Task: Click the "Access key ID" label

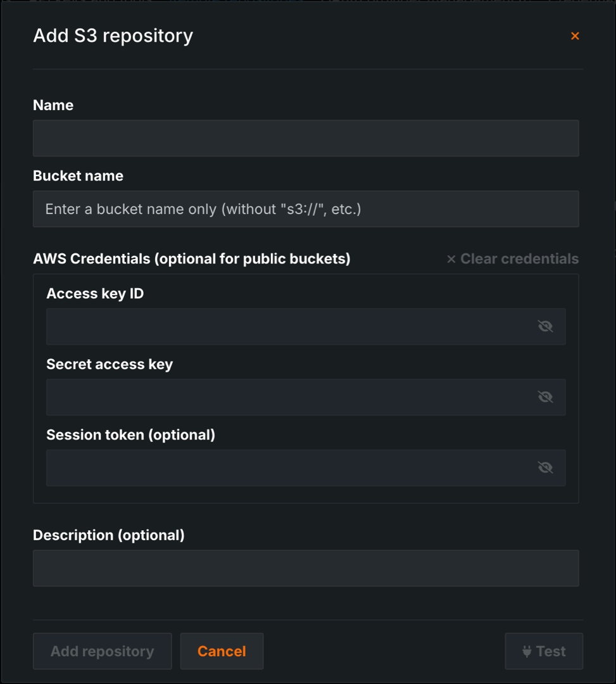Action: [x=95, y=294]
